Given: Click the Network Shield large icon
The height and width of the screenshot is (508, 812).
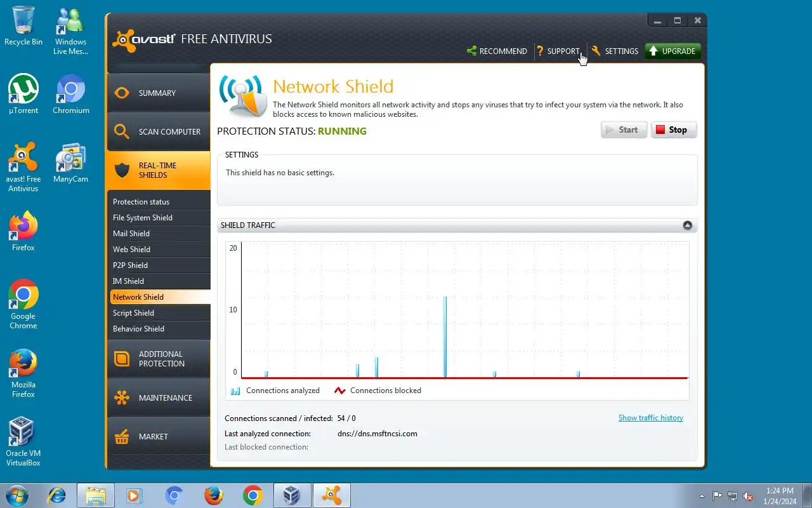Looking at the screenshot, I should (242, 96).
